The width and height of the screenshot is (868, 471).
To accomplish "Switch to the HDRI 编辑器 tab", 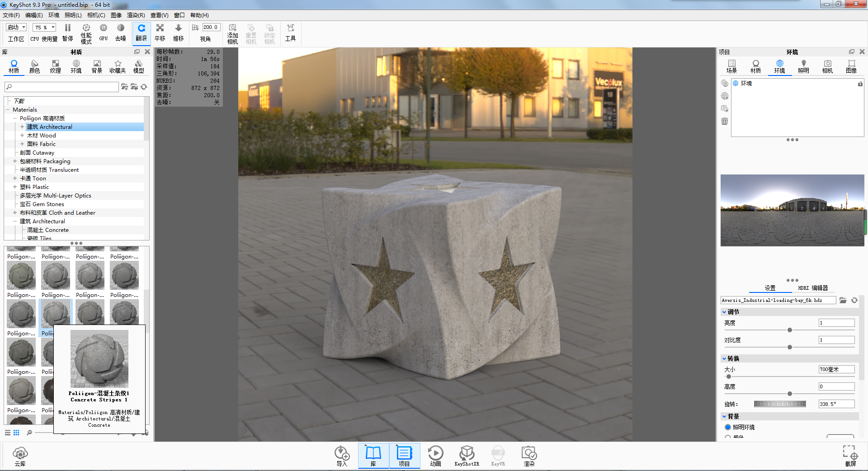I will click(x=813, y=288).
